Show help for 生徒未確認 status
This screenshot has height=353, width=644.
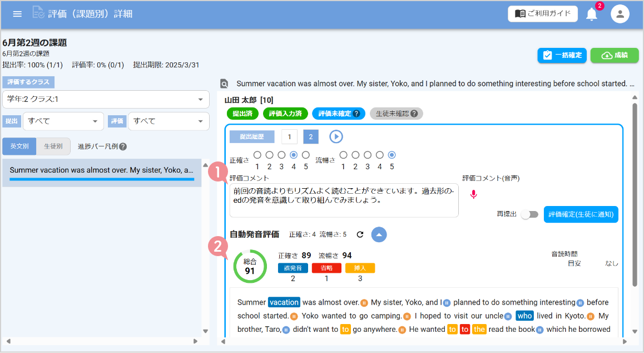414,114
